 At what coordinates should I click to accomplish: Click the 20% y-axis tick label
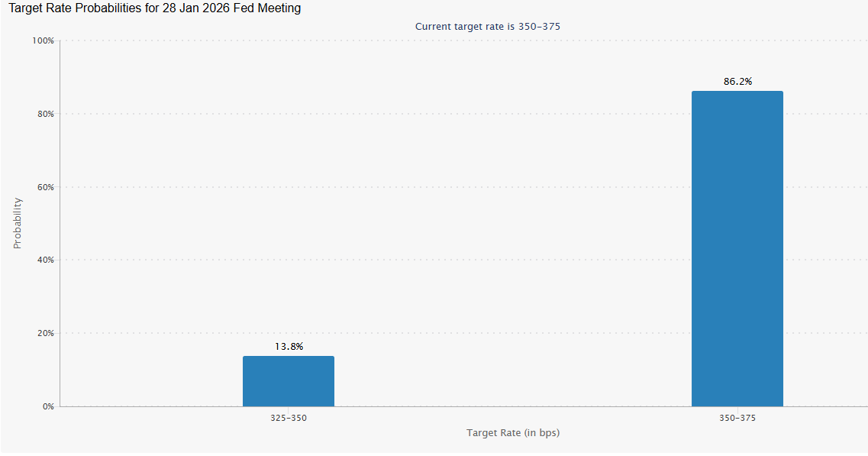click(x=45, y=333)
